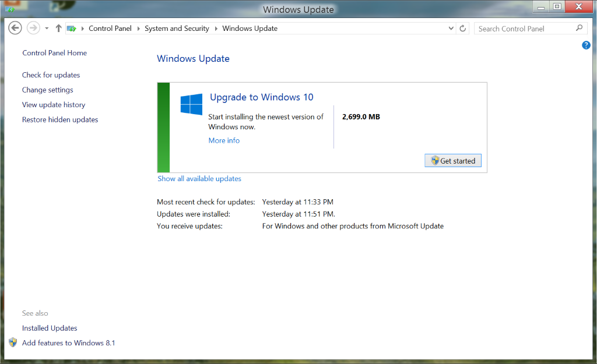597x364 pixels.
Task: Open address bar history dropdown
Action: 451,29
